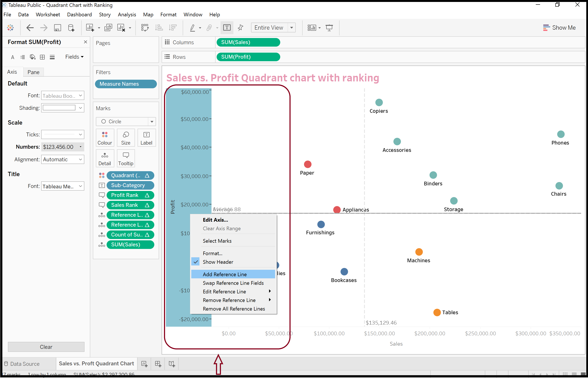Open the Default Font dropdown
Image resolution: width=588 pixels, height=378 pixels.
click(63, 96)
